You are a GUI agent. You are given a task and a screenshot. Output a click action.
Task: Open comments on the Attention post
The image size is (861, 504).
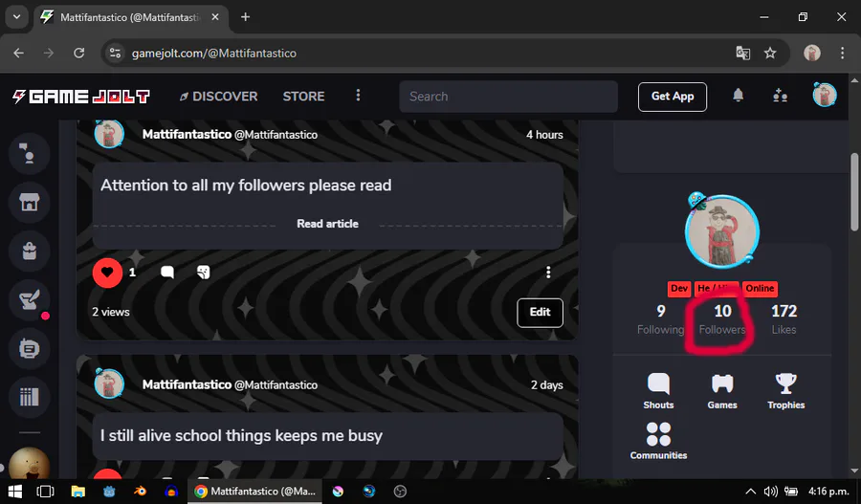coord(167,273)
